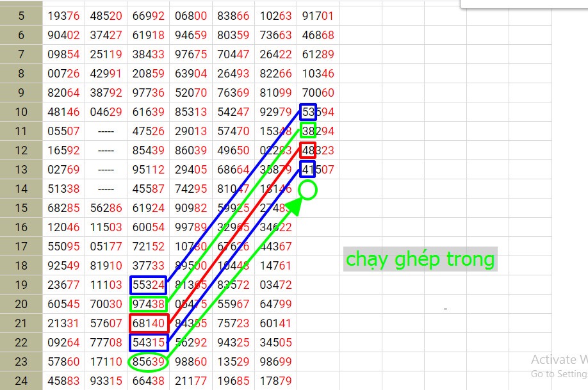Image resolution: width=588 pixels, height=390 pixels.
Task: Click row header 14
Action: click(x=21, y=189)
